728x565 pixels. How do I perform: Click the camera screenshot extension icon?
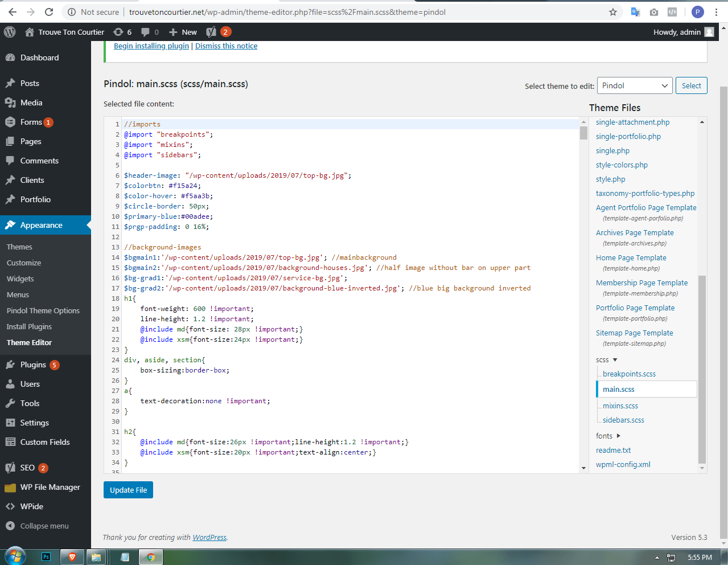[x=654, y=12]
